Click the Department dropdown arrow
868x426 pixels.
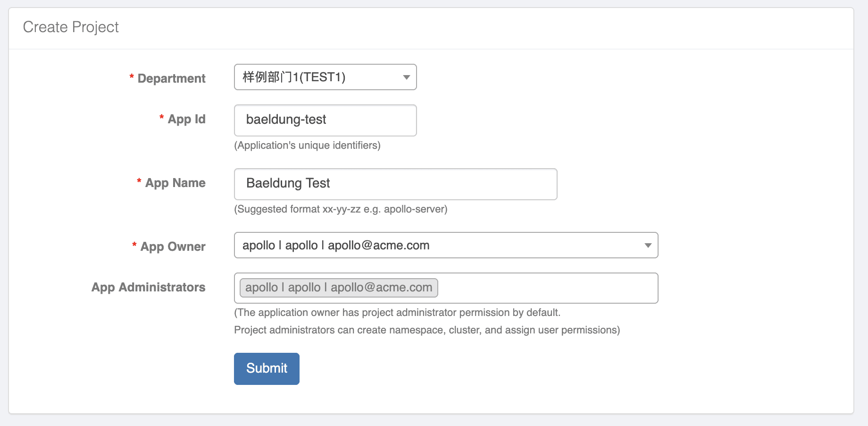click(x=406, y=77)
